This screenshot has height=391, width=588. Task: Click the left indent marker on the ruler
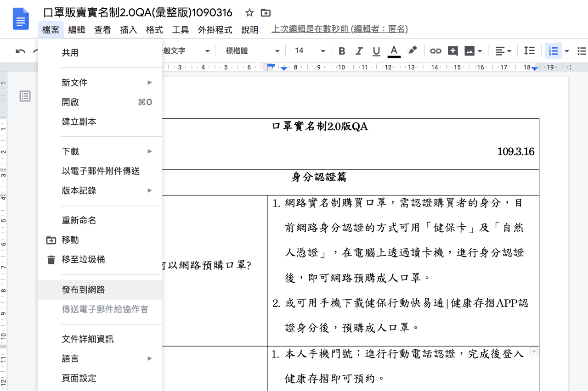point(284,68)
